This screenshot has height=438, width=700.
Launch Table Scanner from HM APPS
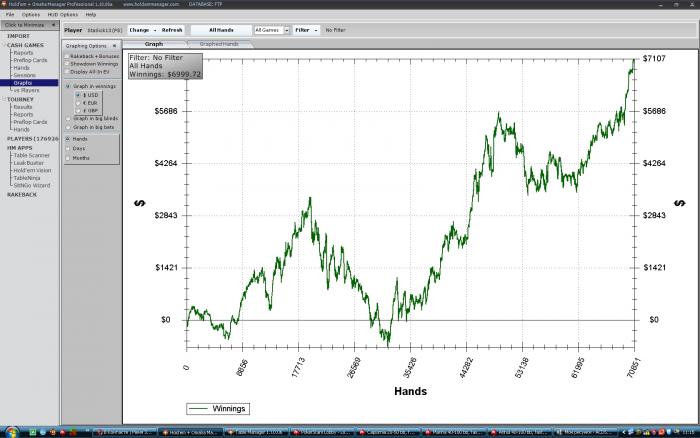[x=31, y=155]
